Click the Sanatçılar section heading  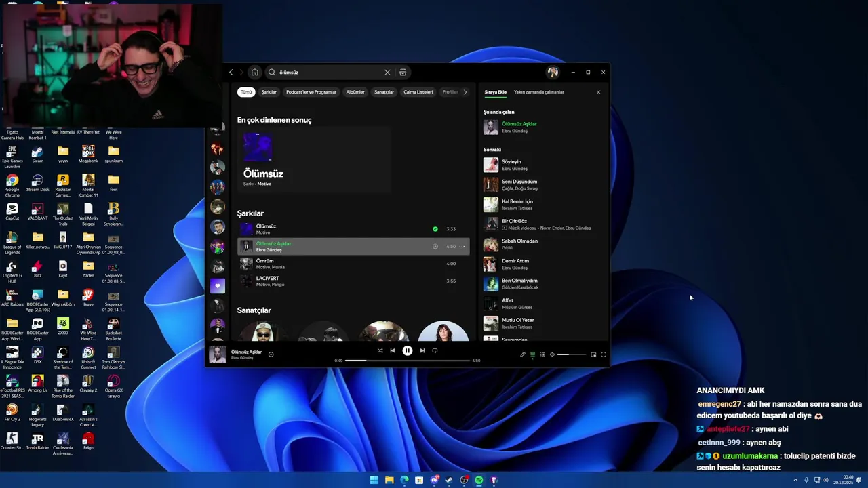point(254,310)
